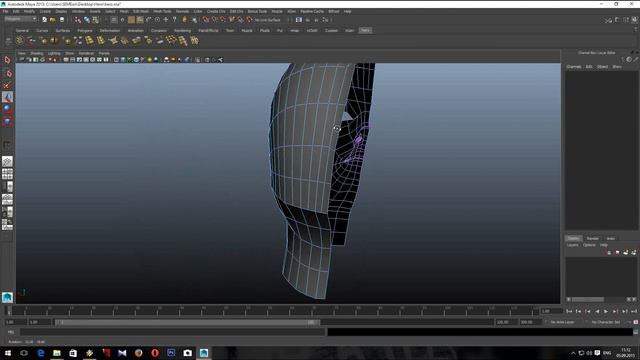The width and height of the screenshot is (640, 360).
Task: Open Opera browser from the taskbar
Action: pyautogui.click(x=155, y=353)
